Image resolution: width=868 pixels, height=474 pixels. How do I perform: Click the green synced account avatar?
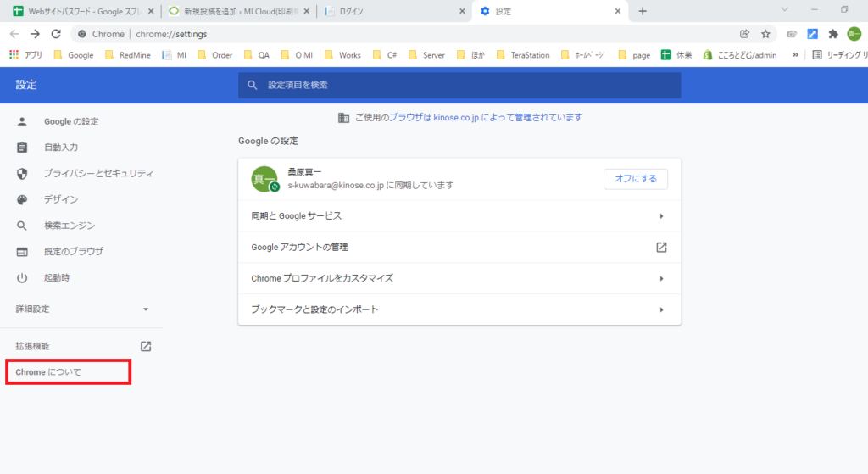[x=264, y=179]
